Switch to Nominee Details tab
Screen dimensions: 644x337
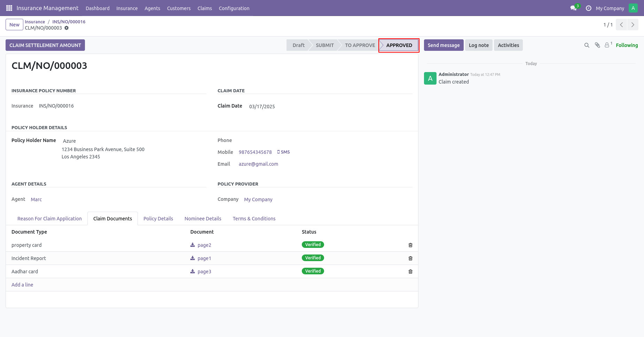click(x=203, y=219)
